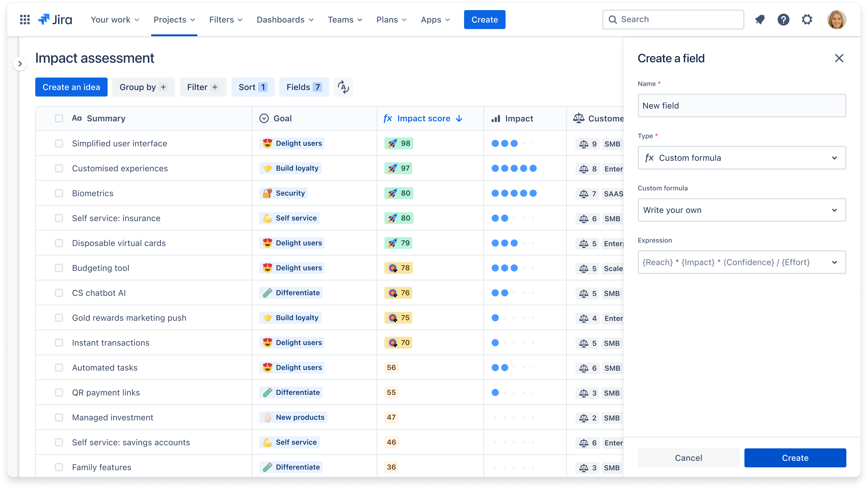Toggle checkbox for Biometrics row
Screen dimensions: 868x489
(x=58, y=193)
